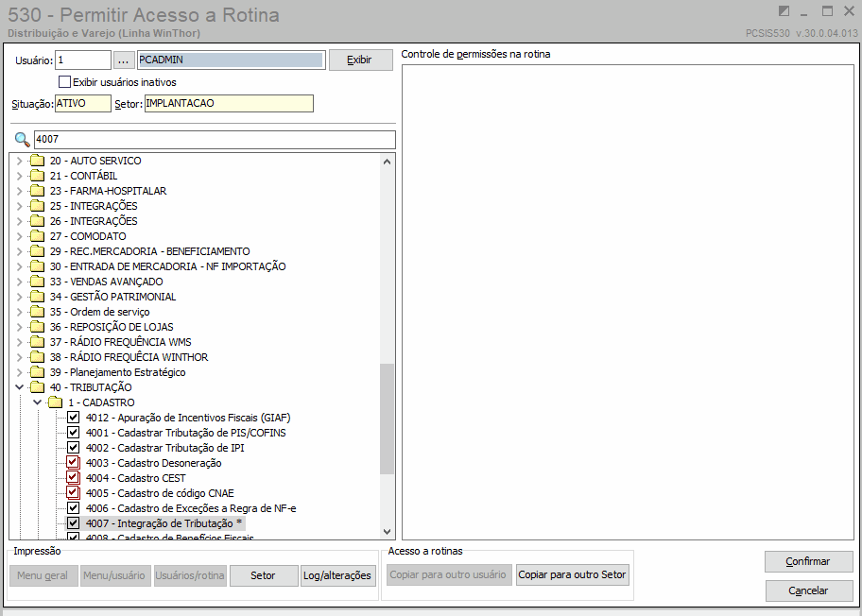Toggle checkbox for 4005 Cadastro de código CNAE
The width and height of the screenshot is (862, 616).
pos(73,493)
